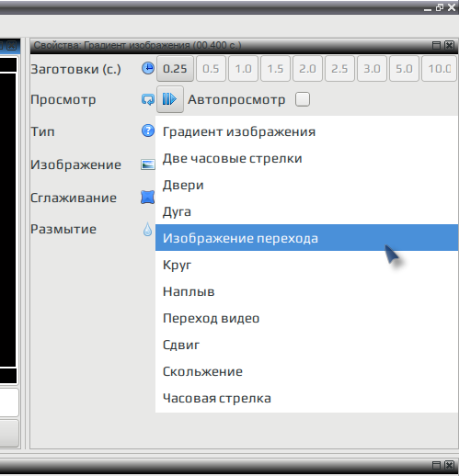Image resolution: width=459 pixels, height=476 pixels.
Task: Click the Просмотр label
Action: [x=63, y=100]
